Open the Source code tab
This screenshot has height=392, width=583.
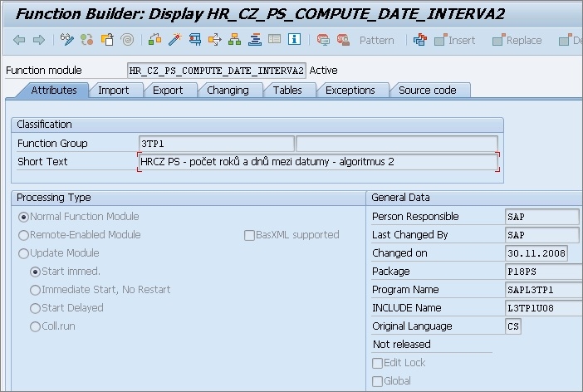coord(428,91)
